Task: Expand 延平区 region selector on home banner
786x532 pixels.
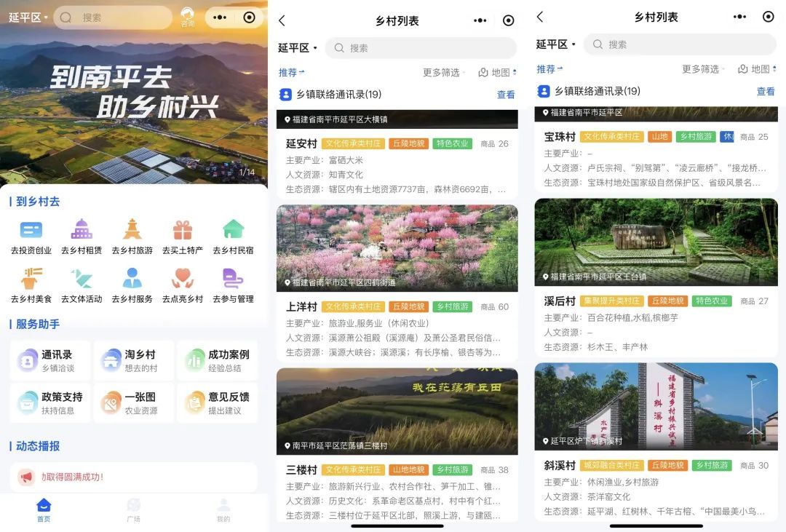Action: 28,17
